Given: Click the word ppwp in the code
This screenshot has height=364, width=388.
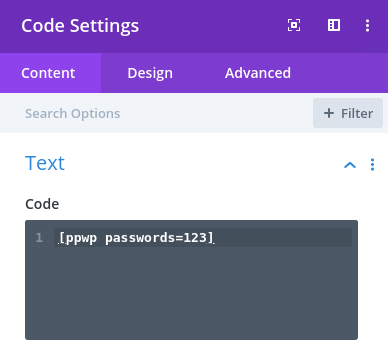Looking at the screenshot, I should (x=82, y=238).
